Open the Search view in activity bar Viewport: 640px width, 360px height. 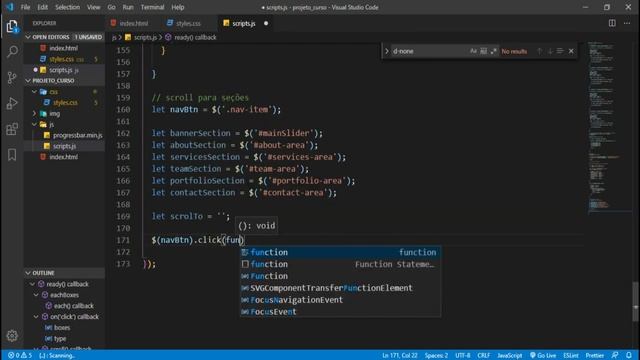click(x=12, y=51)
